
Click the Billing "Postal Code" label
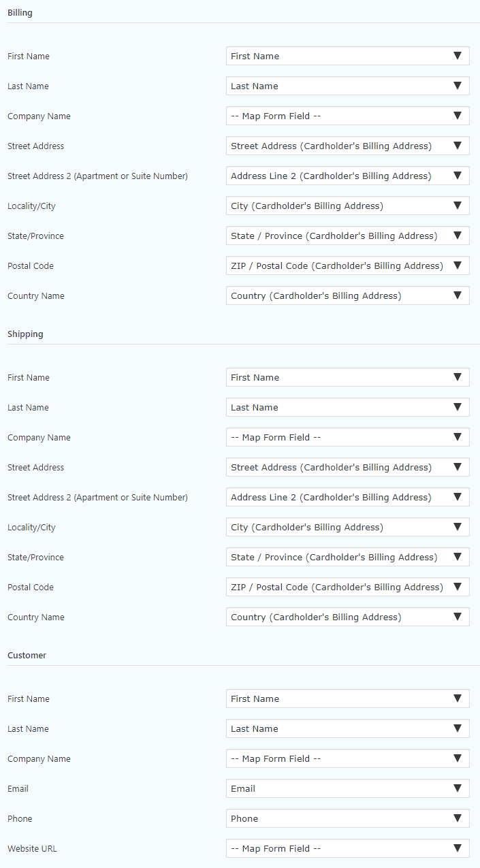click(31, 266)
